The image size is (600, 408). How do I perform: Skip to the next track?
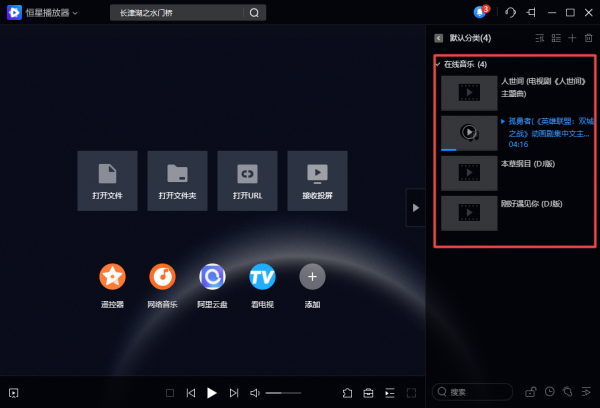pyautogui.click(x=234, y=393)
